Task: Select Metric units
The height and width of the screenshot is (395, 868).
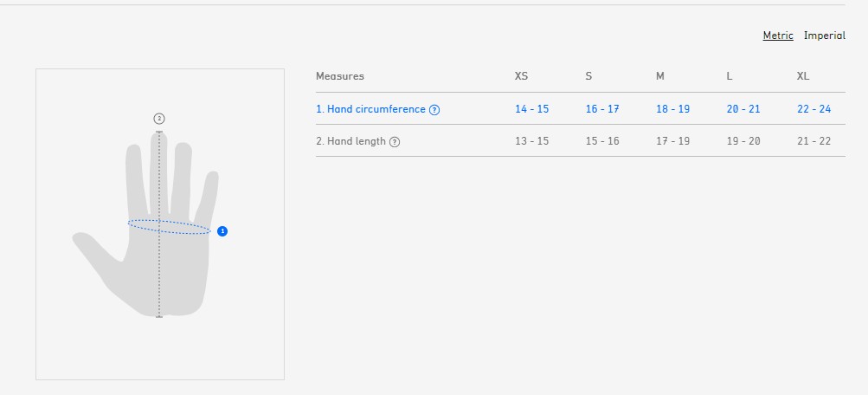Action: click(778, 36)
